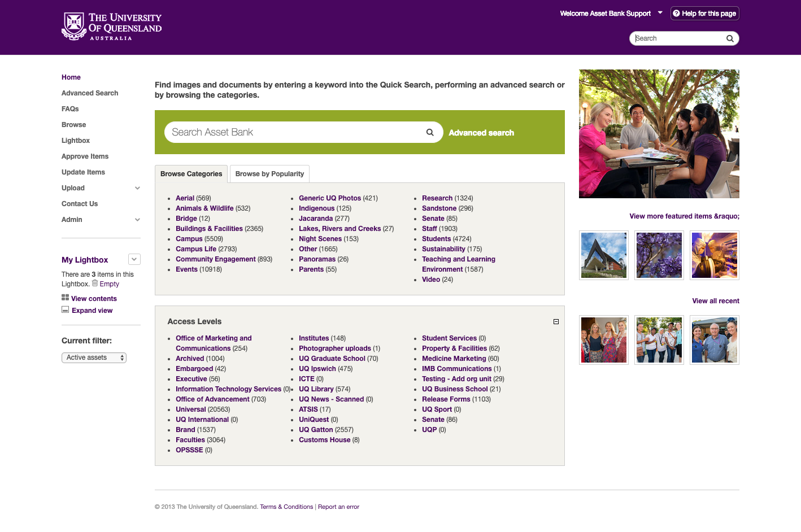Click the magnifier icon in header search
The image size is (801, 532).
[730, 38]
